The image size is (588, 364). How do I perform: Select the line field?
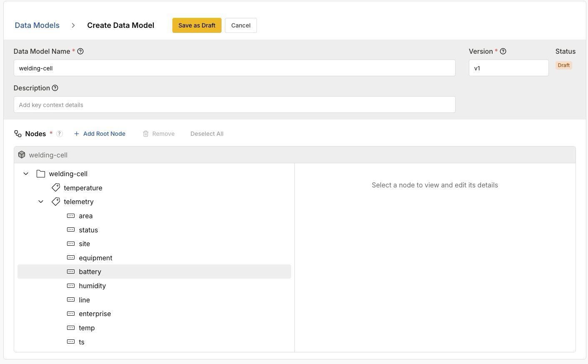[85, 300]
